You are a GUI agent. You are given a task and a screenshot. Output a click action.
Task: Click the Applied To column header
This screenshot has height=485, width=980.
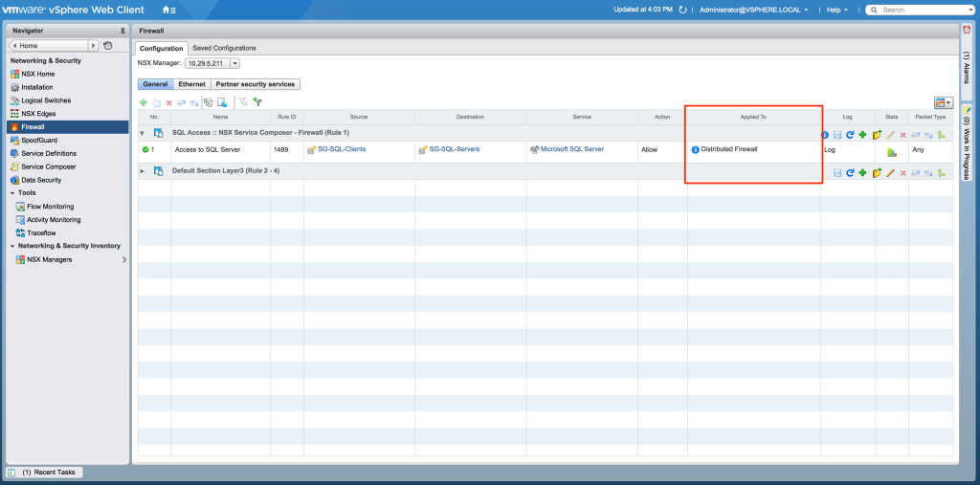pyautogui.click(x=754, y=117)
